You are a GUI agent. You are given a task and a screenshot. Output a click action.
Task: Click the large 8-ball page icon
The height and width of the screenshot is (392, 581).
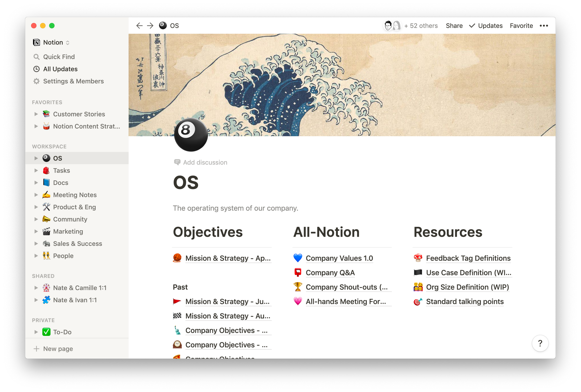click(191, 134)
